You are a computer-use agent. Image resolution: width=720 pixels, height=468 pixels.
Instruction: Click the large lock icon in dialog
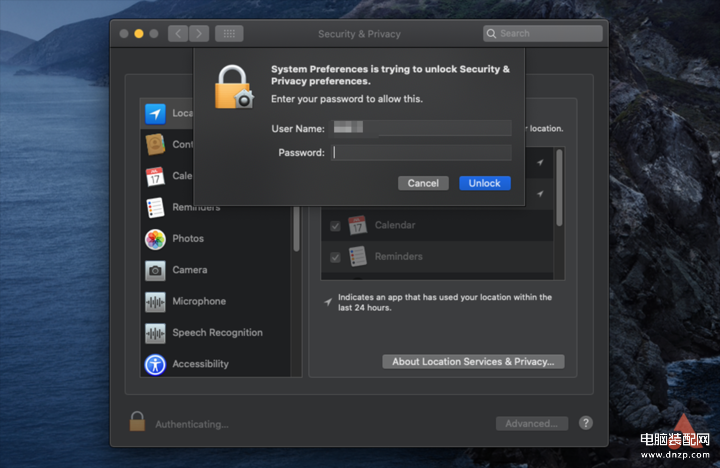coord(234,87)
